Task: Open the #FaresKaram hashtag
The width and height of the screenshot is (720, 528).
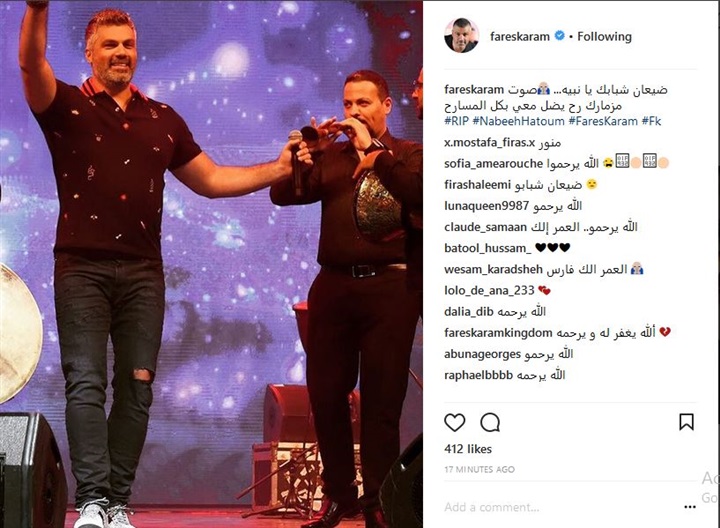Action: tap(603, 122)
